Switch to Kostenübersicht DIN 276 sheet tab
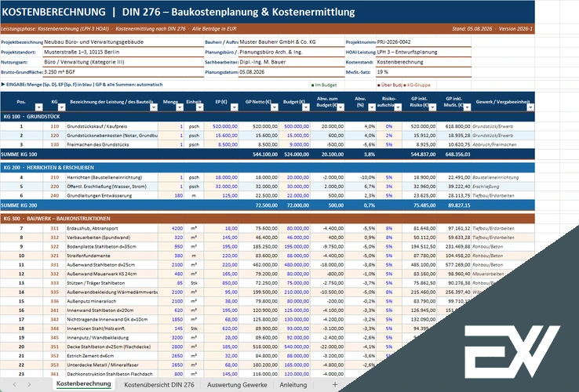 click(159, 385)
